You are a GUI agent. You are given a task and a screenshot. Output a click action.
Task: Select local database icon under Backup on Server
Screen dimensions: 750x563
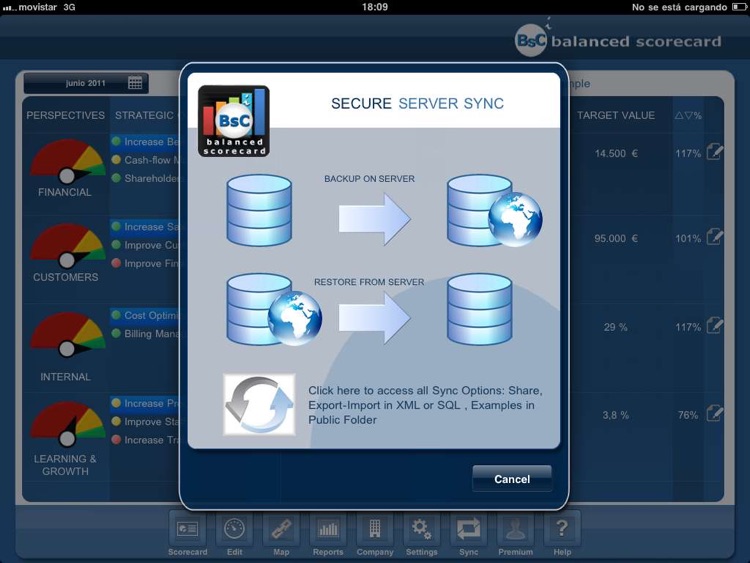pos(259,210)
